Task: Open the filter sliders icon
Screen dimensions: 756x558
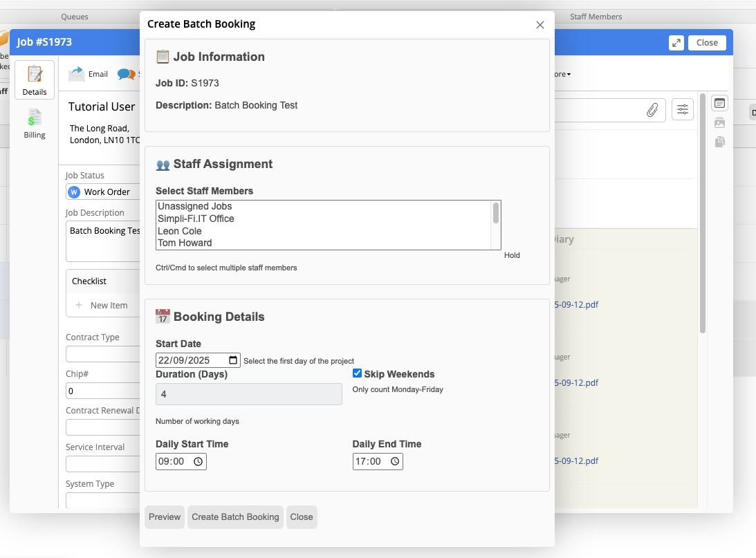Action: (682, 109)
